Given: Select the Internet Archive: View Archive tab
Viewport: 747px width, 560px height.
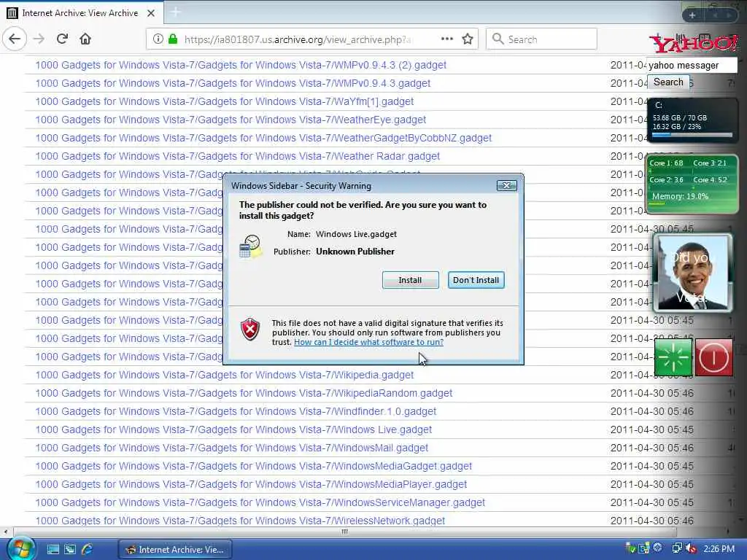Looking at the screenshot, I should (x=82, y=13).
